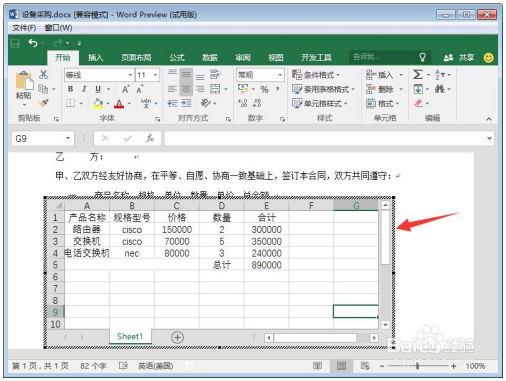Toggle bold formatting button
The height and width of the screenshot is (381, 506).
(x=70, y=89)
